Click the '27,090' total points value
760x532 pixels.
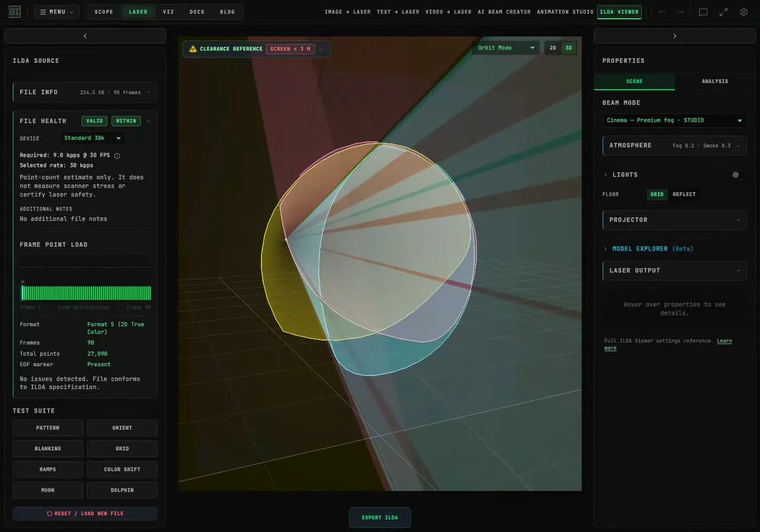(x=97, y=354)
